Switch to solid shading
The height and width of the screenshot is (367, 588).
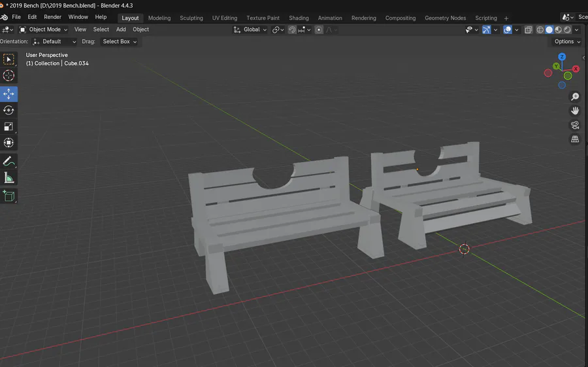coord(549,29)
